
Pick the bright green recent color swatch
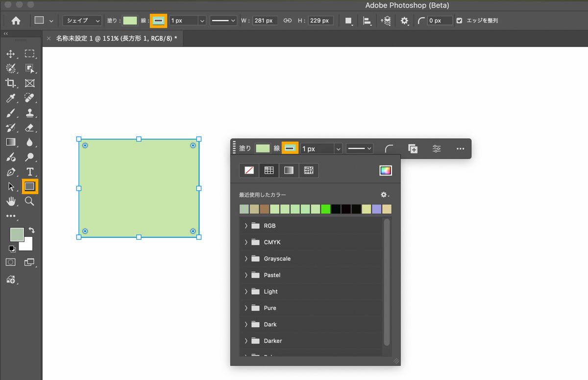(325, 209)
